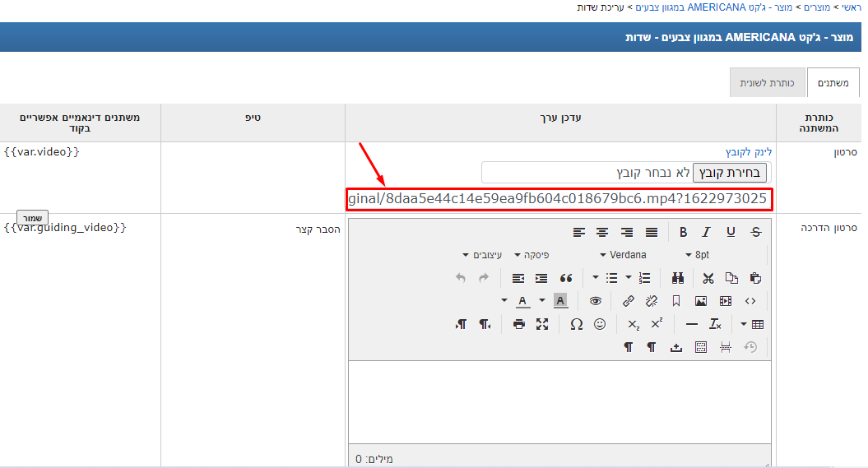This screenshot has width=868, height=468.
Task: Open the Verdana font family dropdown
Action: pyautogui.click(x=624, y=255)
